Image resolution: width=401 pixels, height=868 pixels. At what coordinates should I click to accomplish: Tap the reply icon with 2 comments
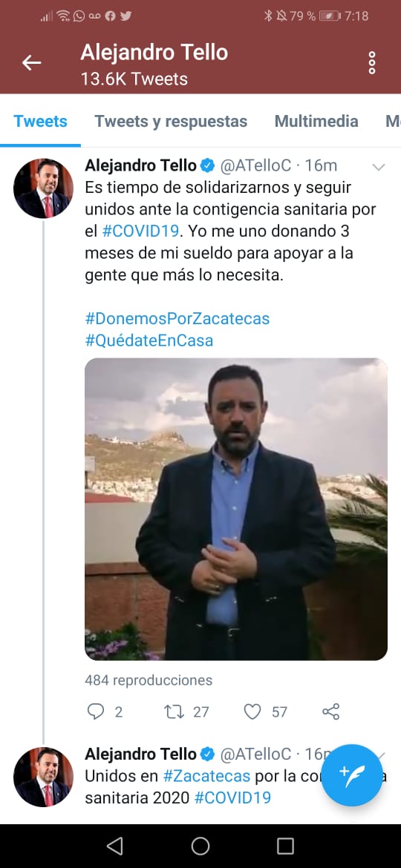[x=96, y=711]
